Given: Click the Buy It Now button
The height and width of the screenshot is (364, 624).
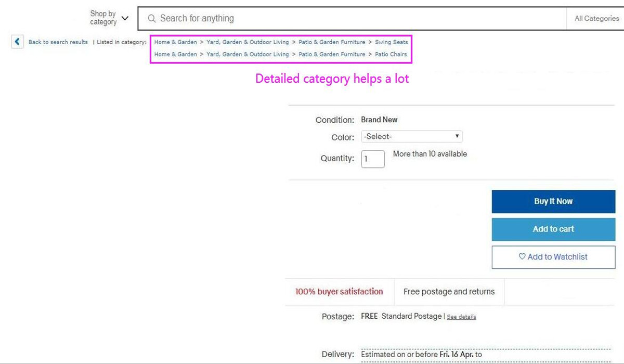Looking at the screenshot, I should 553,201.
